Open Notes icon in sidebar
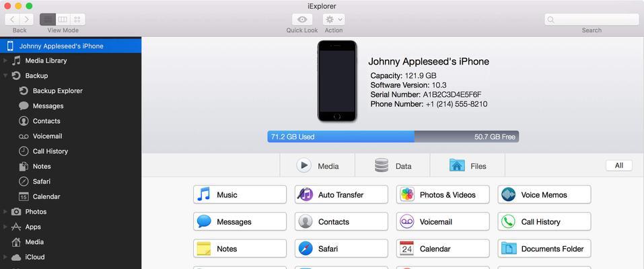This screenshot has width=644, height=269. coord(24,166)
